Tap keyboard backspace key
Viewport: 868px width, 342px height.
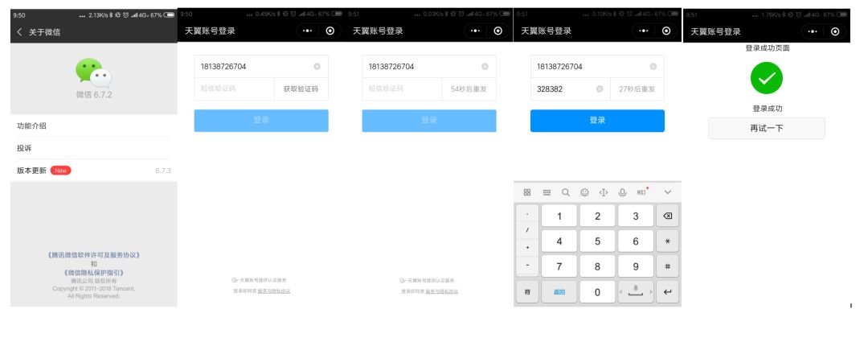[668, 216]
